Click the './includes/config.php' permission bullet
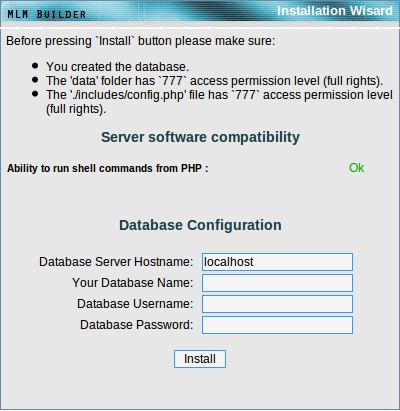Image resolution: width=400 pixels, height=411 pixels. [219, 102]
